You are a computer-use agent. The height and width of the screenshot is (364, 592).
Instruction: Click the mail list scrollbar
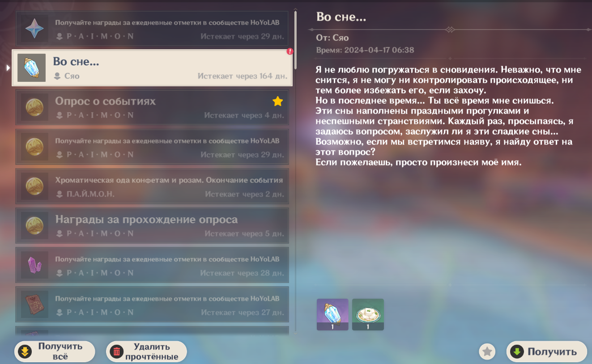(295, 40)
